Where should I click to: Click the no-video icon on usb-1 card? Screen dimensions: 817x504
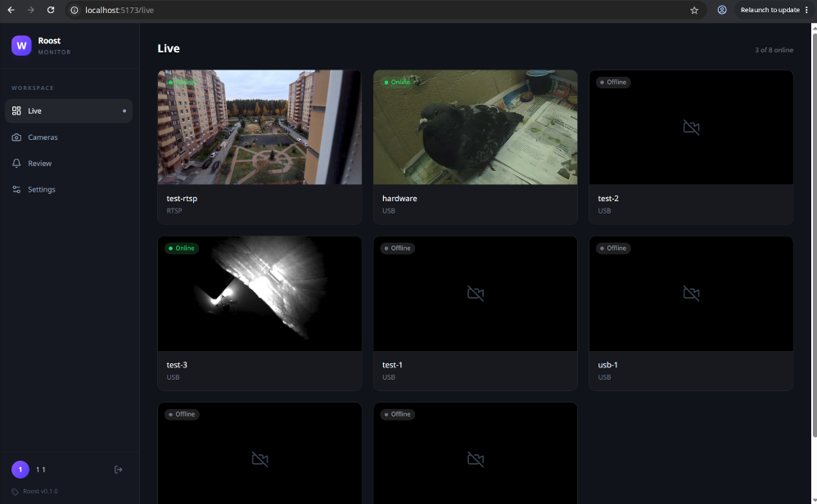691,294
